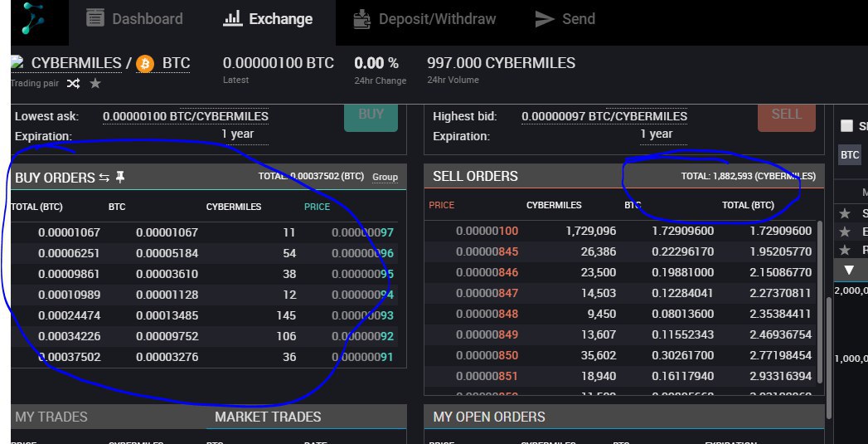Click the SELL ORDERS panel title
The height and width of the screenshot is (444, 868).
point(476,176)
